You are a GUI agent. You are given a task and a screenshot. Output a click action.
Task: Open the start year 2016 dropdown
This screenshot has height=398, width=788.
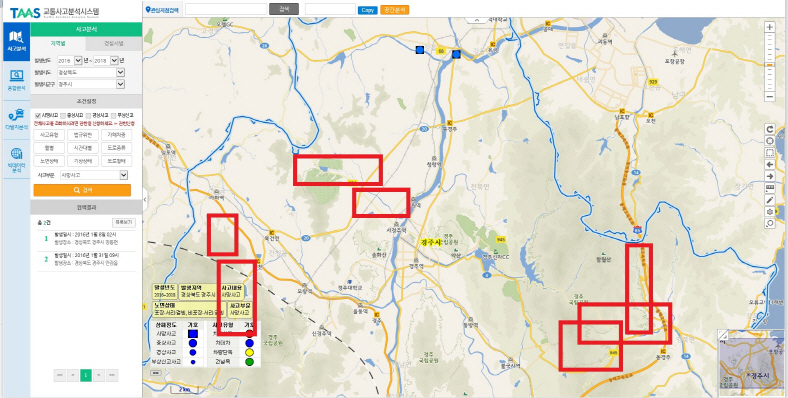69,60
